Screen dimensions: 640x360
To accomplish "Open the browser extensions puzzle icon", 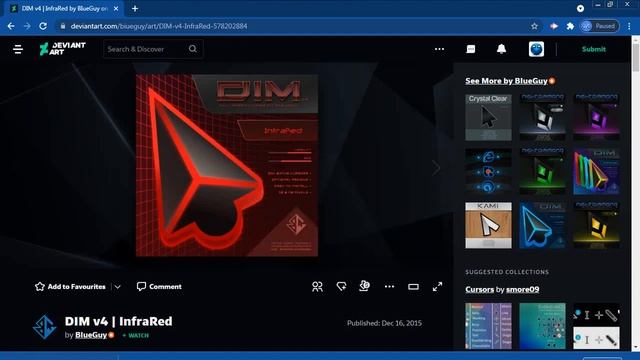I will tap(570, 26).
